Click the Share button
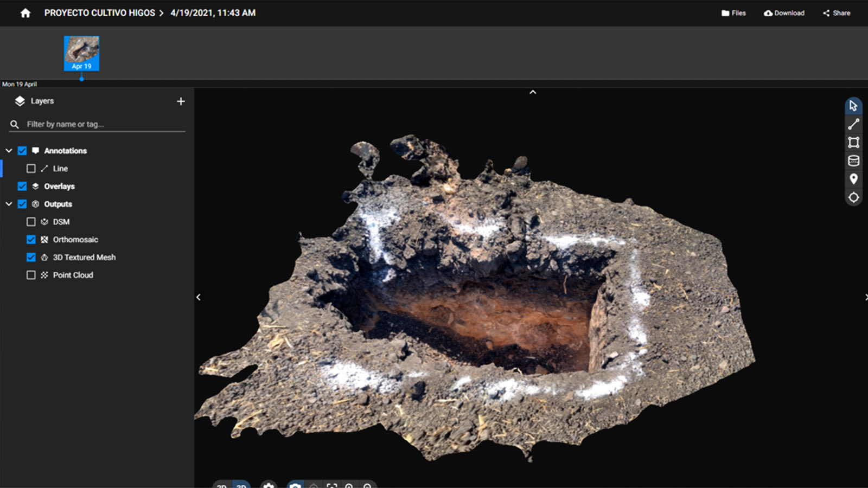Viewport: 868px width, 488px height. 836,13
